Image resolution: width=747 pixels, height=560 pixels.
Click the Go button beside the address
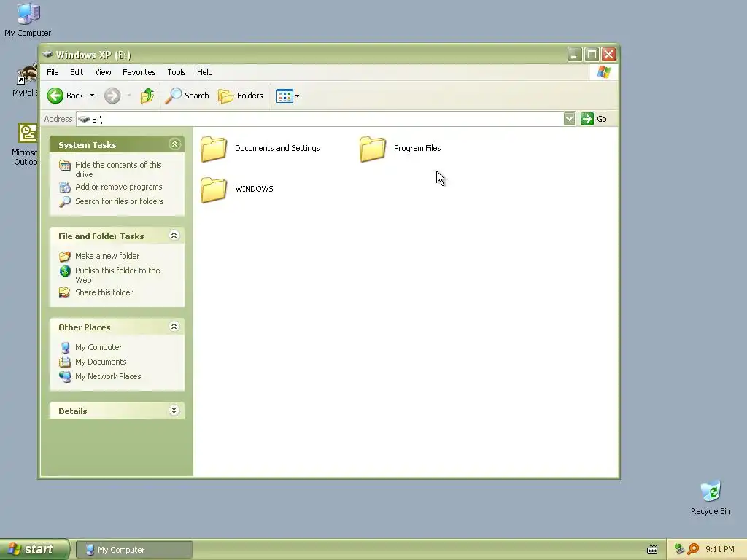tap(594, 119)
